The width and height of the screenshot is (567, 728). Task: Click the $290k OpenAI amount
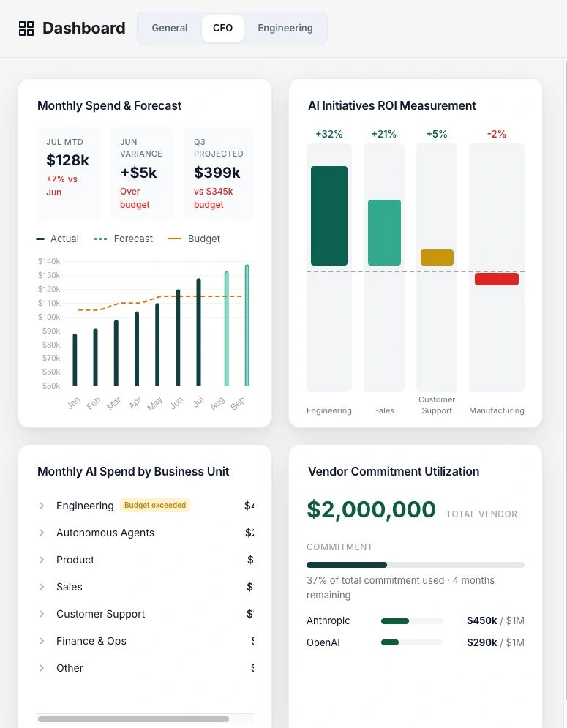[481, 642]
